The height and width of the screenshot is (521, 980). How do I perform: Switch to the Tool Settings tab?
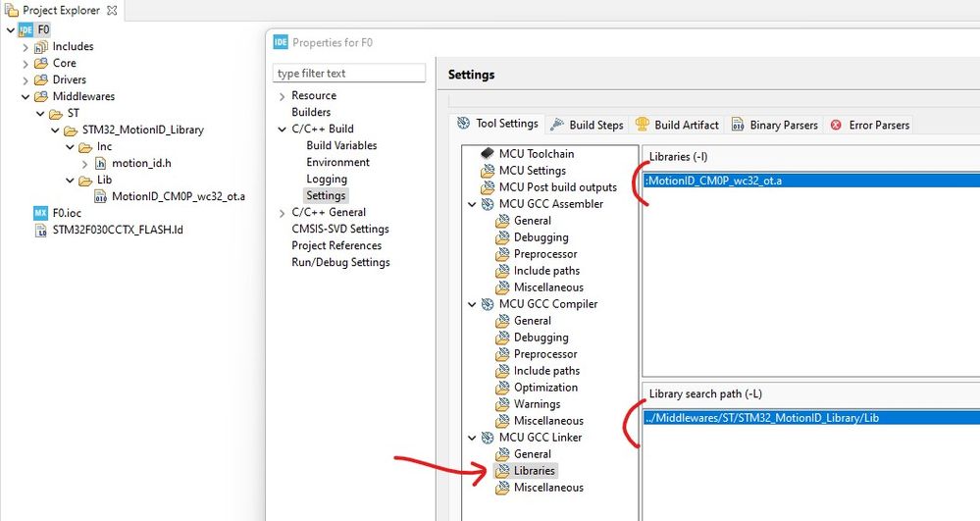click(497, 124)
